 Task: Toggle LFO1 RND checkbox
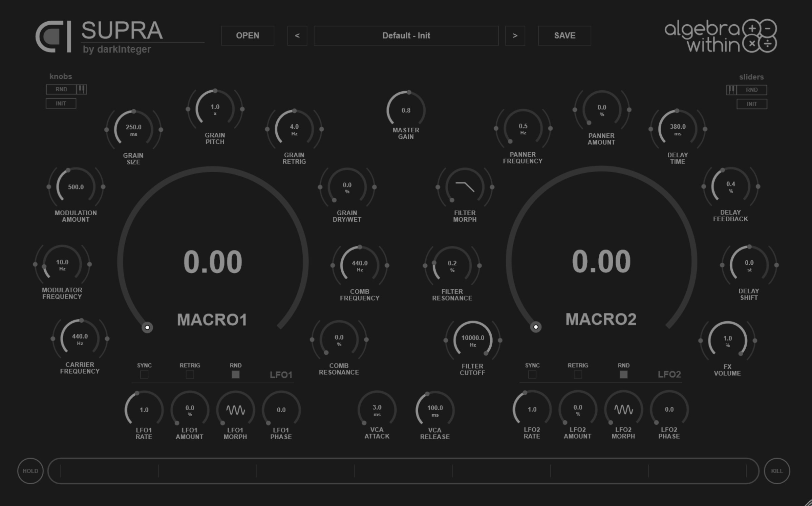pyautogui.click(x=236, y=375)
